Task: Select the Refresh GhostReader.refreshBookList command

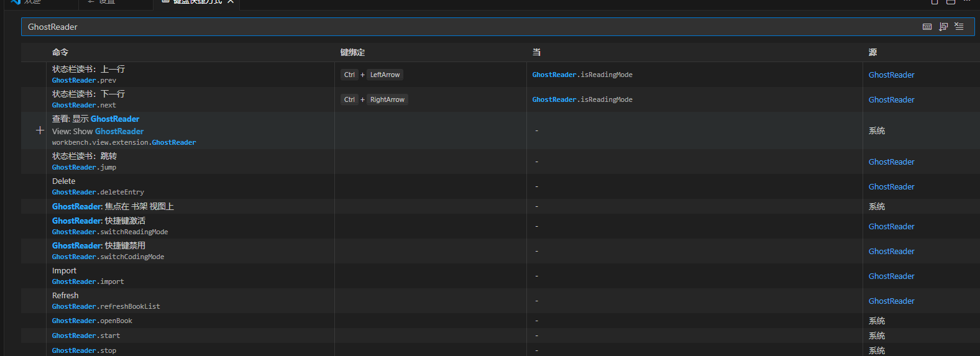Action: click(106, 301)
